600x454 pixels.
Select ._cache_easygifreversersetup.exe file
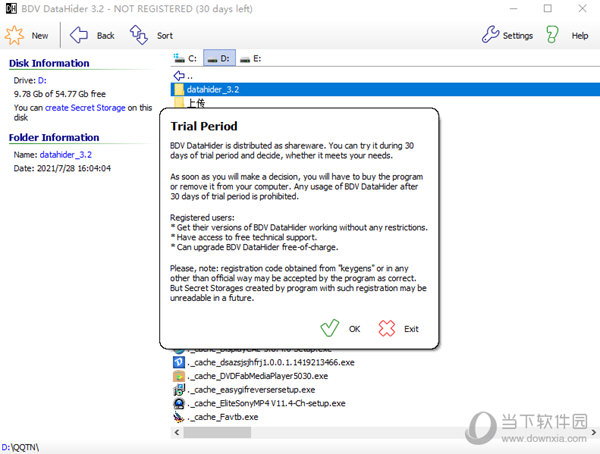[251, 390]
